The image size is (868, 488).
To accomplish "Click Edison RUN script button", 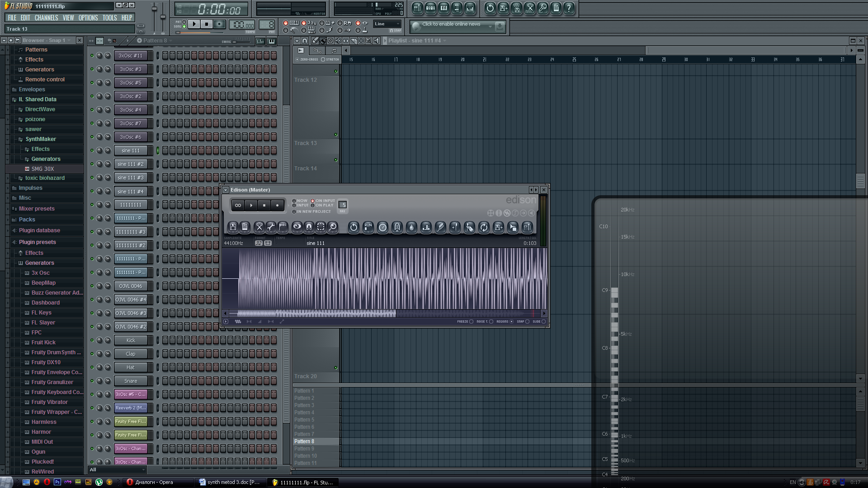I will click(x=368, y=227).
